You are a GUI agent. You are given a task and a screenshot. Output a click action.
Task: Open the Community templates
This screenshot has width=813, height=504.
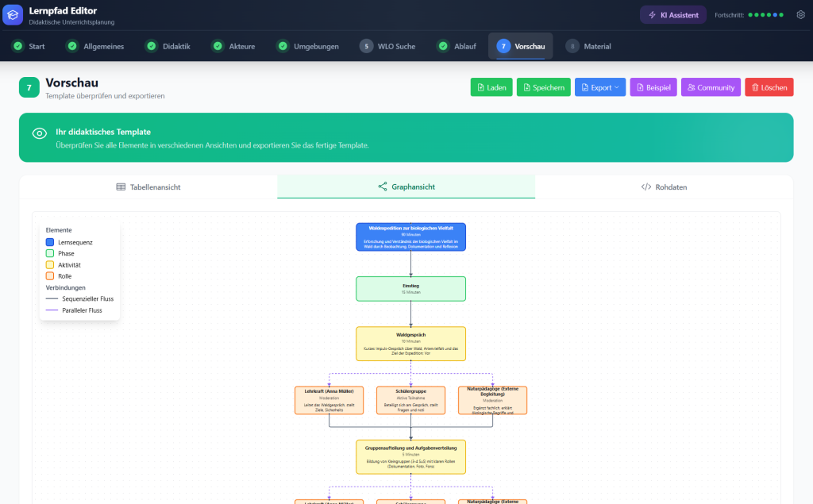coord(711,87)
